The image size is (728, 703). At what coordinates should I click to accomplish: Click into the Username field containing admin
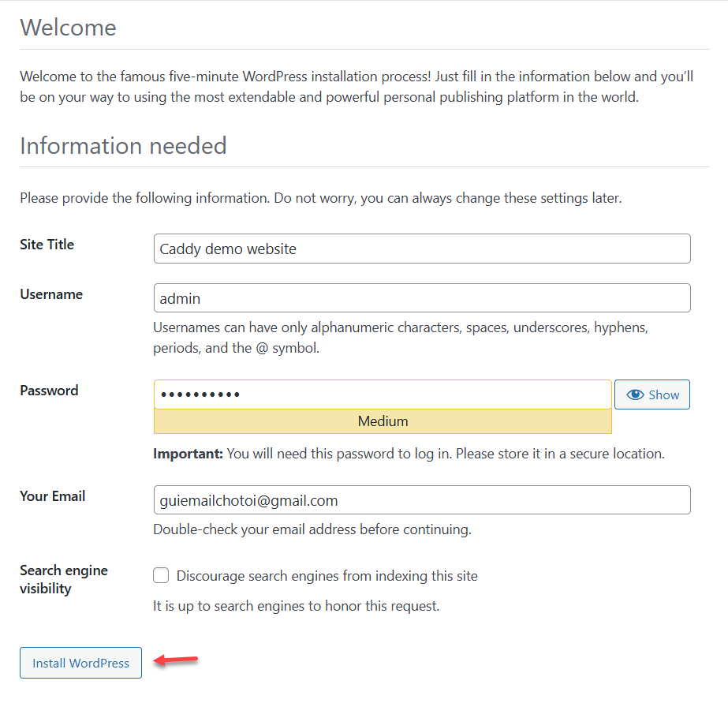pyautogui.click(x=422, y=298)
